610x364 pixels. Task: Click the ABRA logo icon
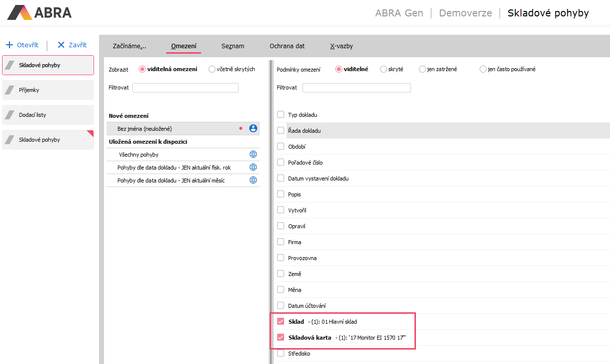tap(20, 12)
